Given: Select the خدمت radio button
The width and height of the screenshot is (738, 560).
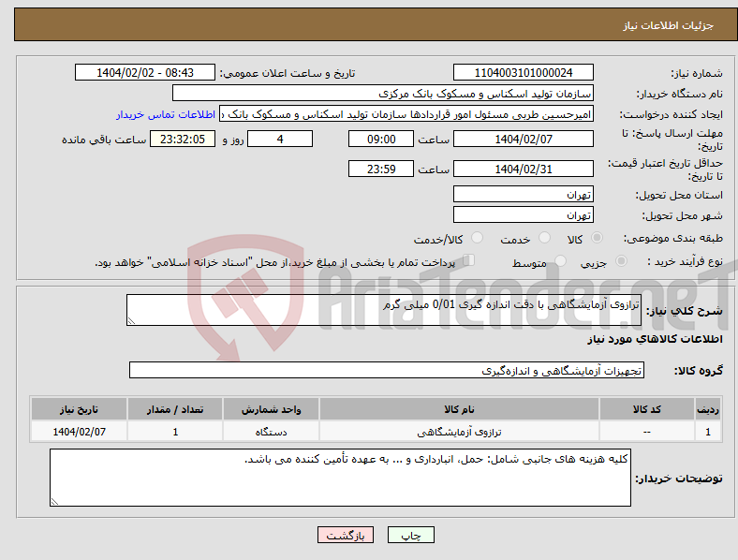Looking at the screenshot, I should click(x=544, y=238).
